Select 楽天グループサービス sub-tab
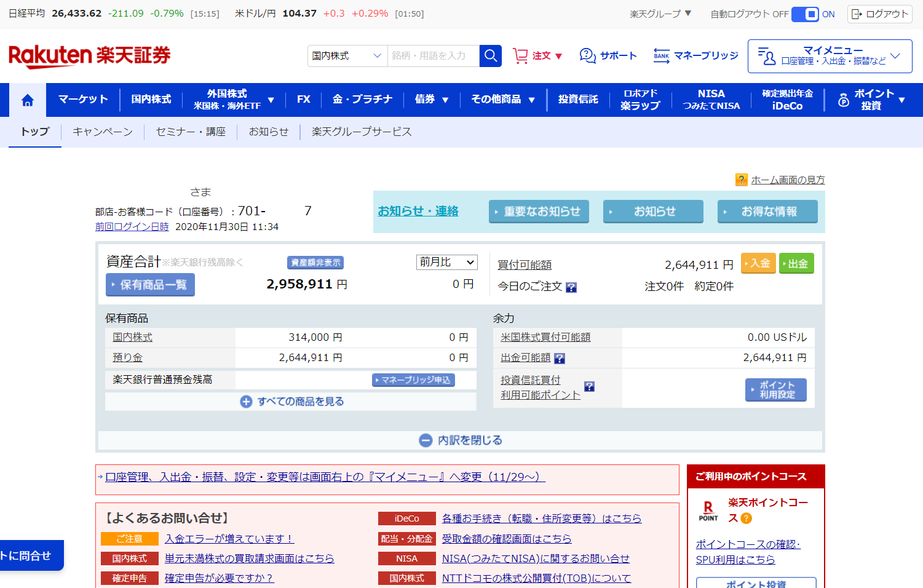Viewport: 923px width, 588px height. (362, 132)
